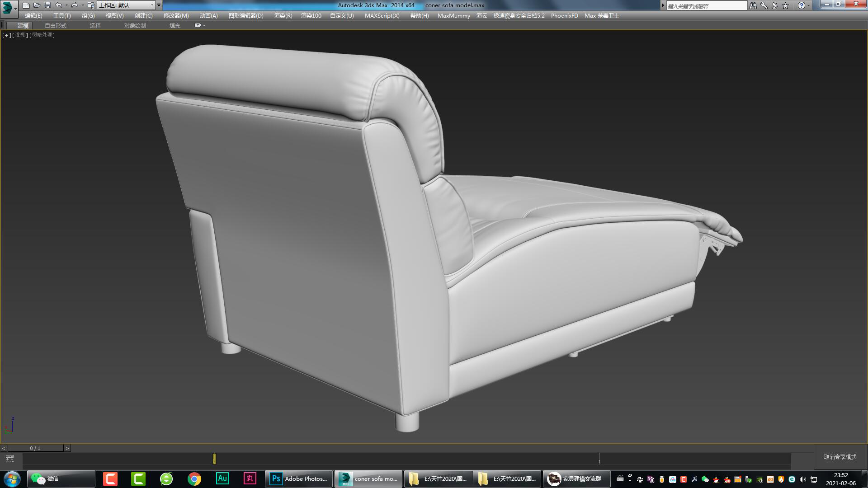This screenshot has height=488, width=868.
Task: Expand the ribbon display dropdown arrow near 填充
Action: pos(203,25)
